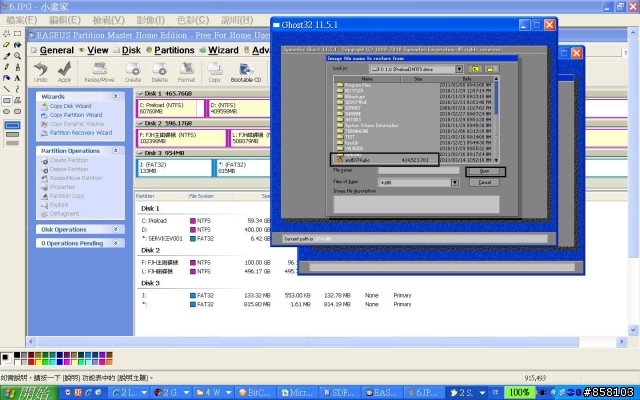Expand the Disk Operations panel

(x=116, y=229)
